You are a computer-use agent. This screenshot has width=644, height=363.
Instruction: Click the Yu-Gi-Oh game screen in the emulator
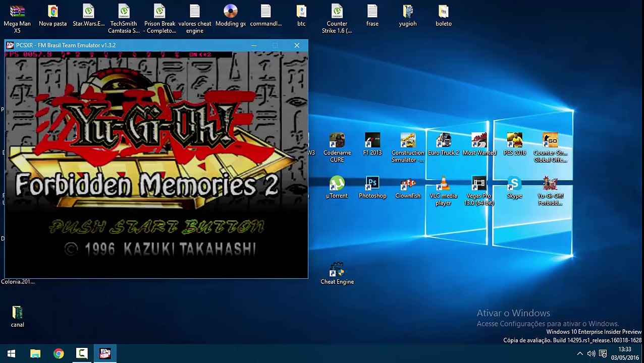(x=156, y=164)
